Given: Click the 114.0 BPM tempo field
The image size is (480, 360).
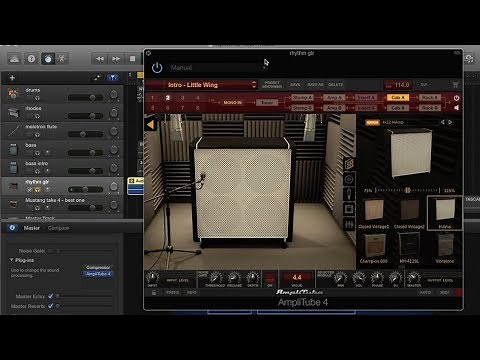Looking at the screenshot, I should (x=398, y=85).
